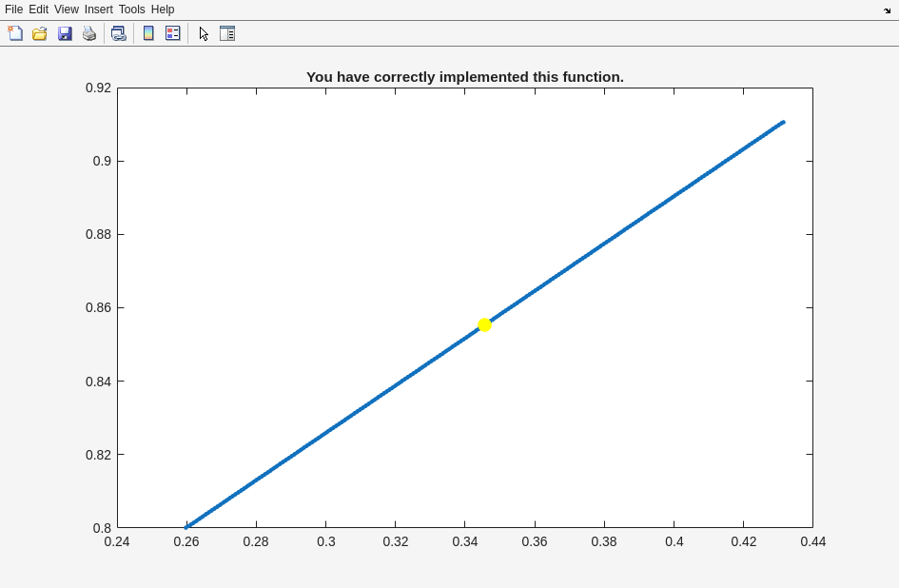Insert a colorbar from the toolbar

coord(148,33)
